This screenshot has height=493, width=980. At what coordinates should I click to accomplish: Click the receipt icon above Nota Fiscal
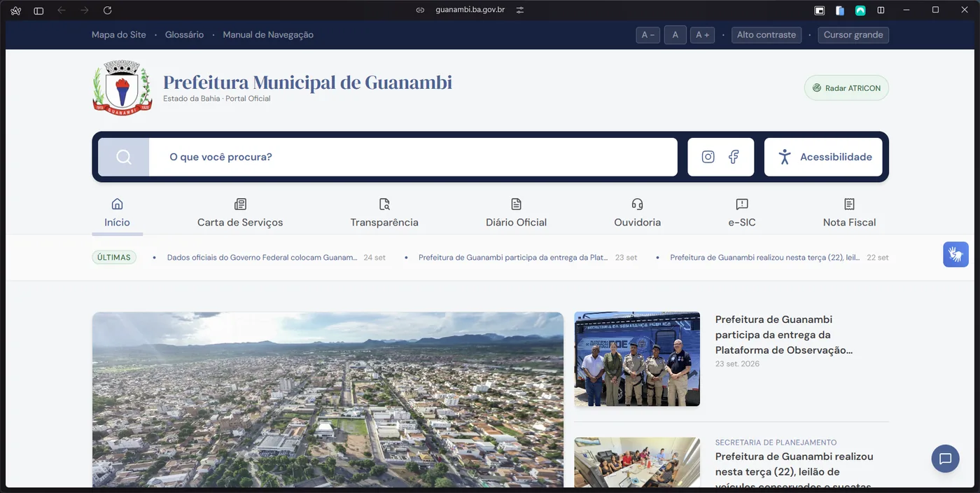coord(849,204)
